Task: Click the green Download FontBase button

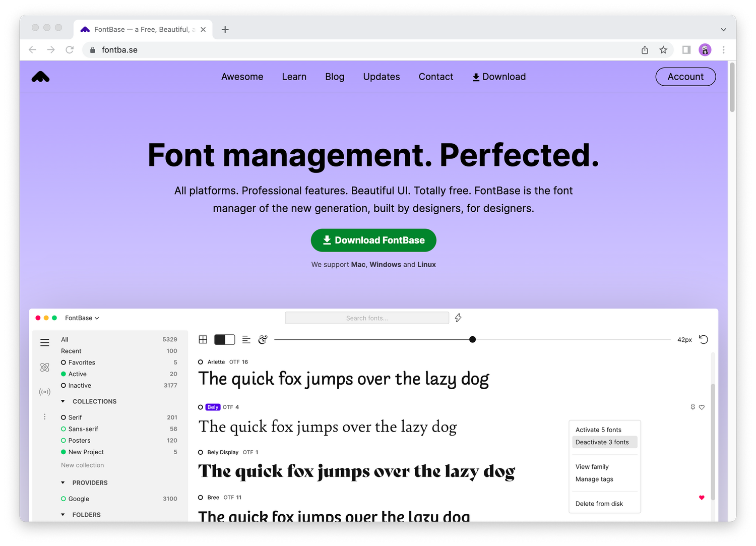Action: pos(373,240)
